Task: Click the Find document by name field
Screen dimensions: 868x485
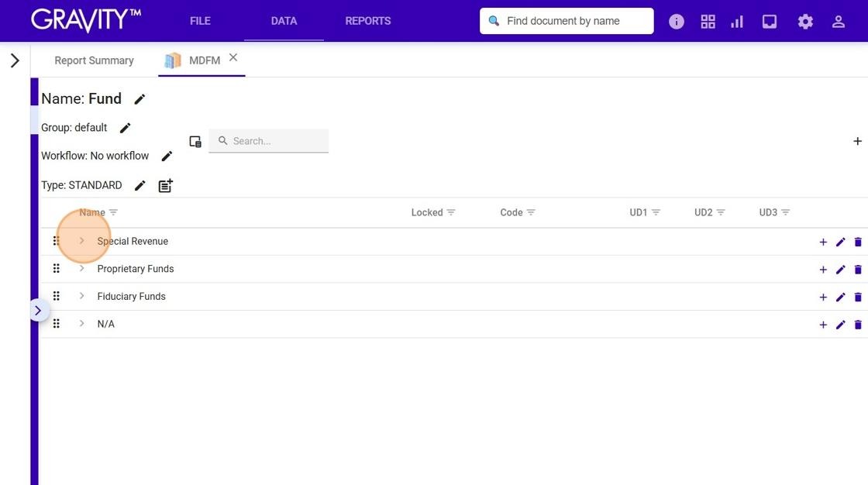Action: pos(567,21)
